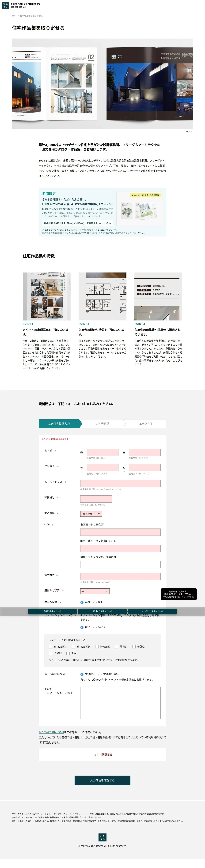Click the 建物・マンション名 field
The image size is (205, 868).
tap(121, 564)
